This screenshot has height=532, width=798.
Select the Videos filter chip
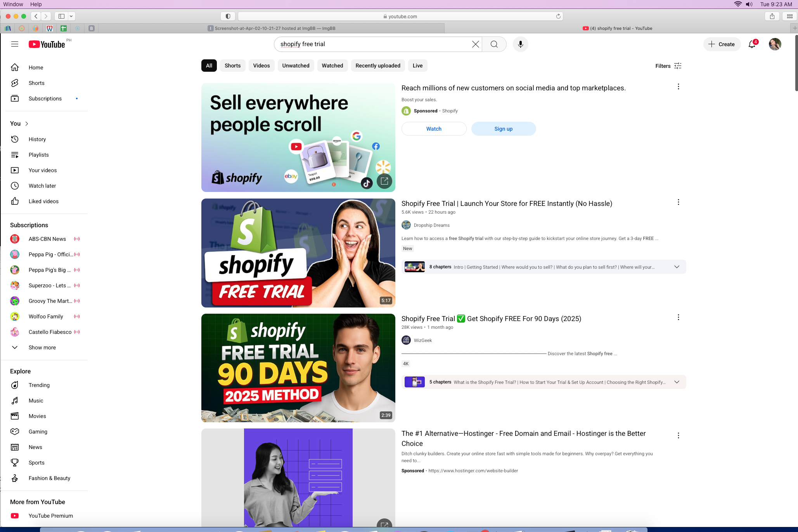tap(261, 66)
